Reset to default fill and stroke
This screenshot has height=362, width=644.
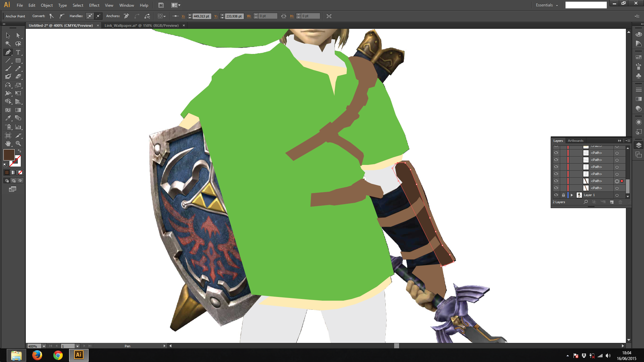5,165
